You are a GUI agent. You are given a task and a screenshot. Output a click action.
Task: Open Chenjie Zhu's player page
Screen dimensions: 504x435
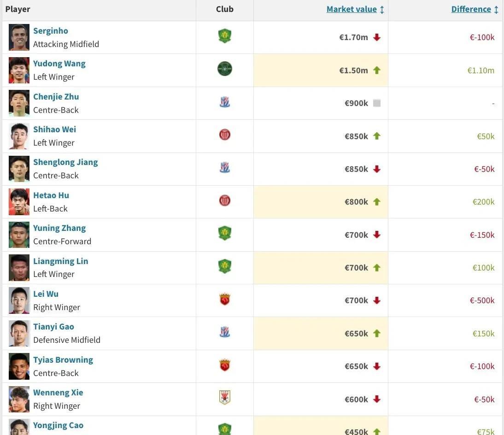[56, 97]
